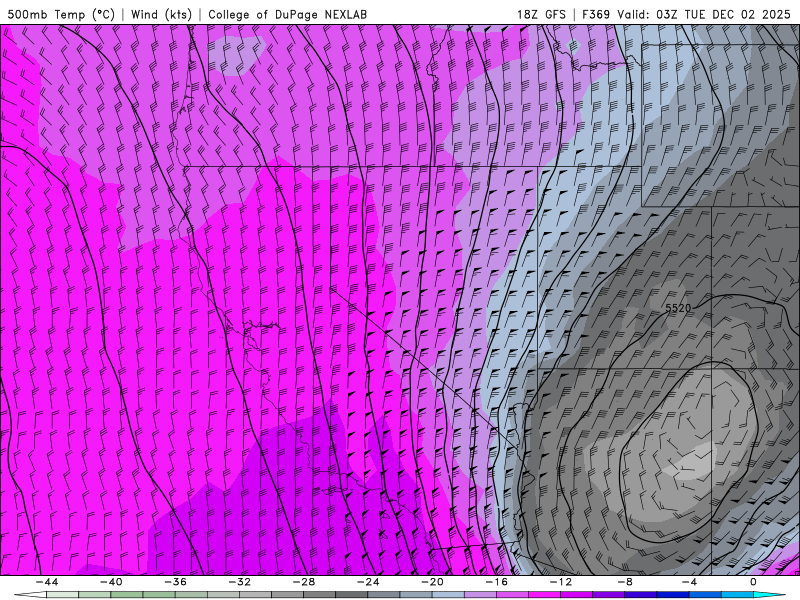800x600 pixels.
Task: Select the 0 colorbar scale label
Action: coord(753,582)
